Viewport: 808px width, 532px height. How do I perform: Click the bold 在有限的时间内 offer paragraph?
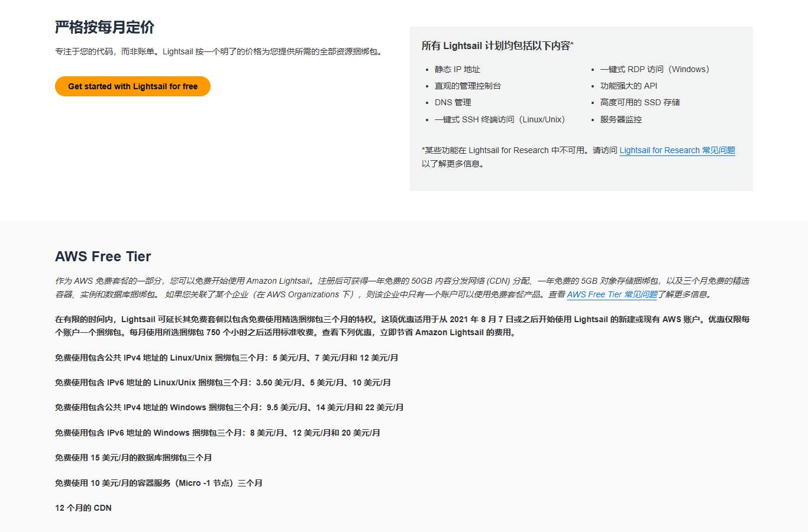tap(402, 326)
